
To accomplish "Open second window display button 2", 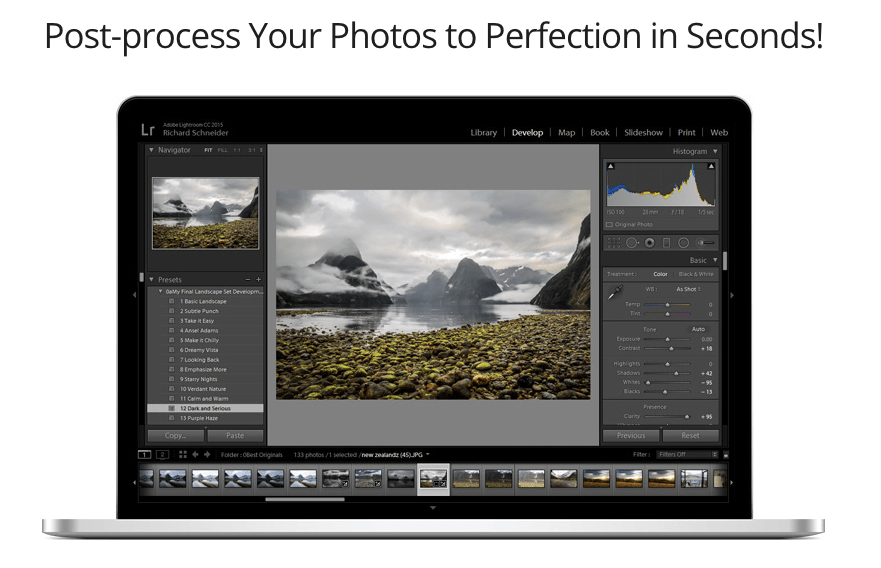I will pyautogui.click(x=162, y=455).
